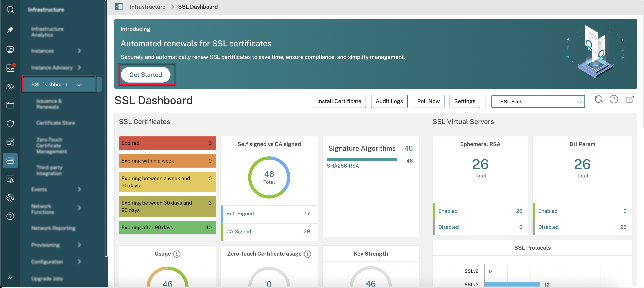Click the pin icon in left rail

coord(10,29)
